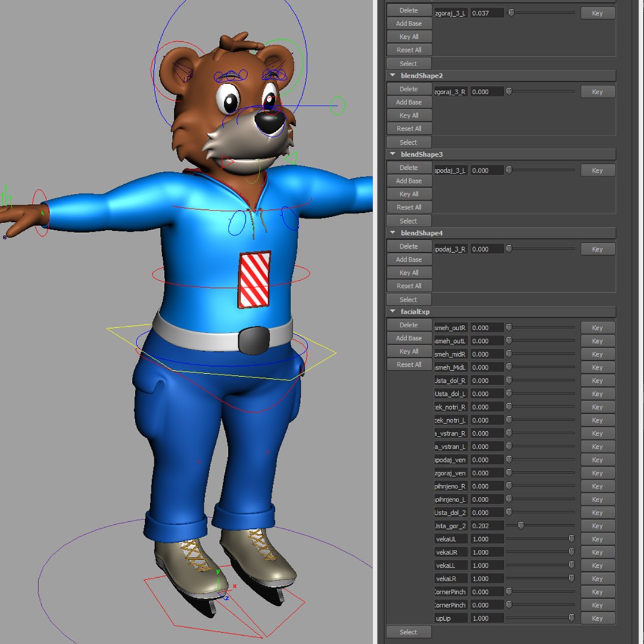Click Reset All under blendShape4
Screen dimensions: 644x644
tap(409, 286)
